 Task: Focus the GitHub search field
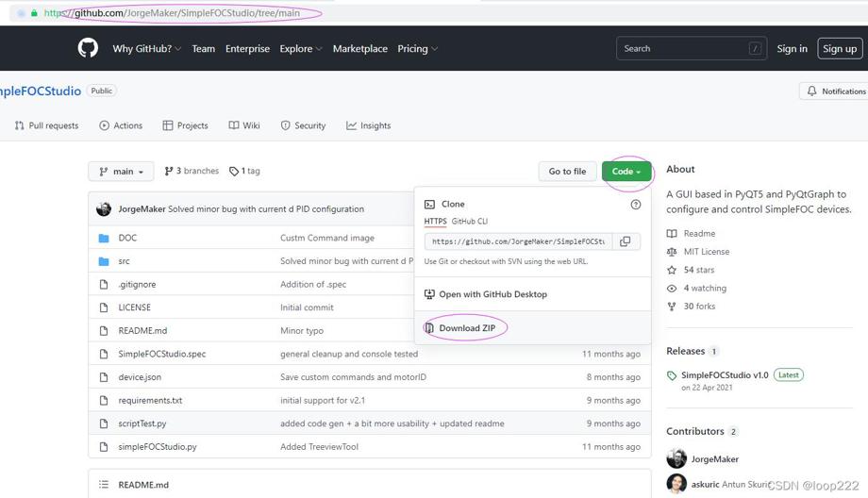pyautogui.click(x=692, y=48)
